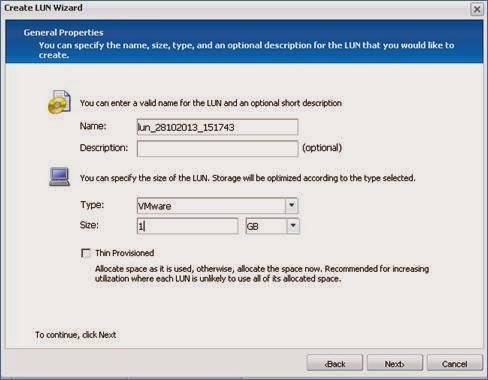488x380 pixels.
Task: Click the Back button
Action: 335,364
